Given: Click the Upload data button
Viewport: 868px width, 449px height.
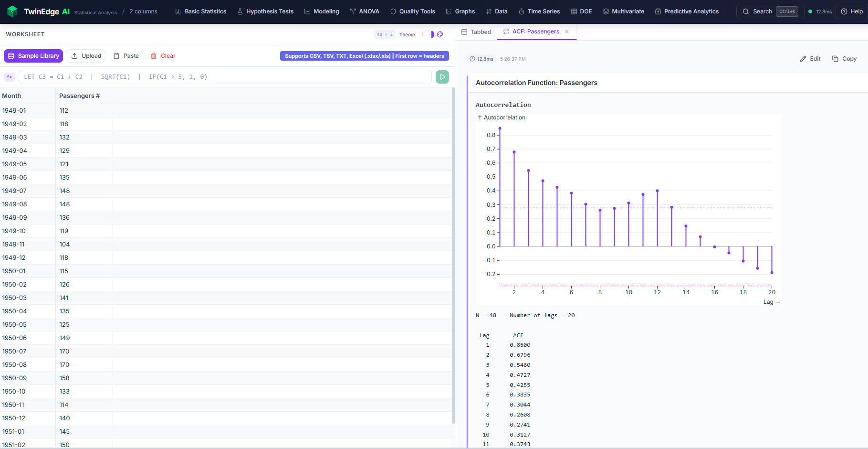Looking at the screenshot, I should [x=86, y=56].
